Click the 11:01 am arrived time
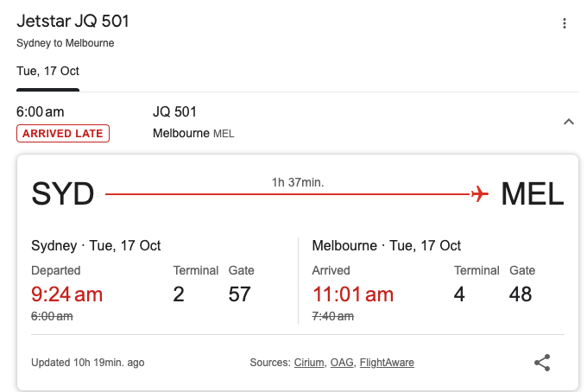The height and width of the screenshot is (392, 587). tap(353, 294)
